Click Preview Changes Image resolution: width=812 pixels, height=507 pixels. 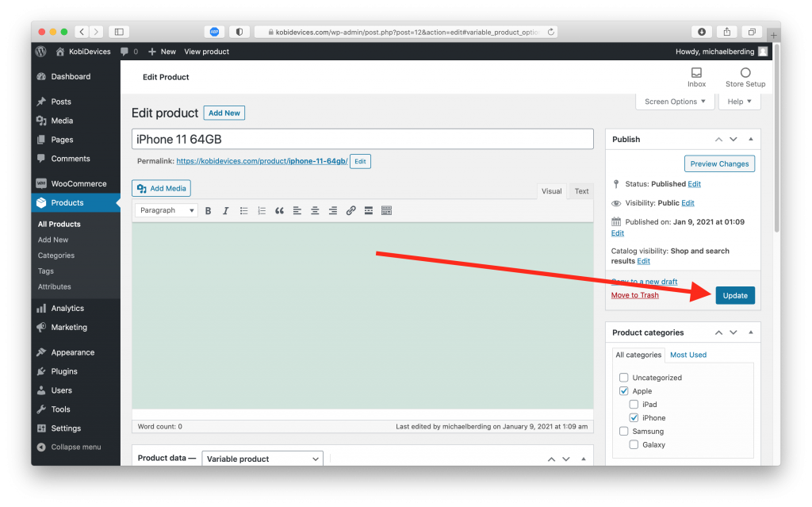[x=719, y=163]
